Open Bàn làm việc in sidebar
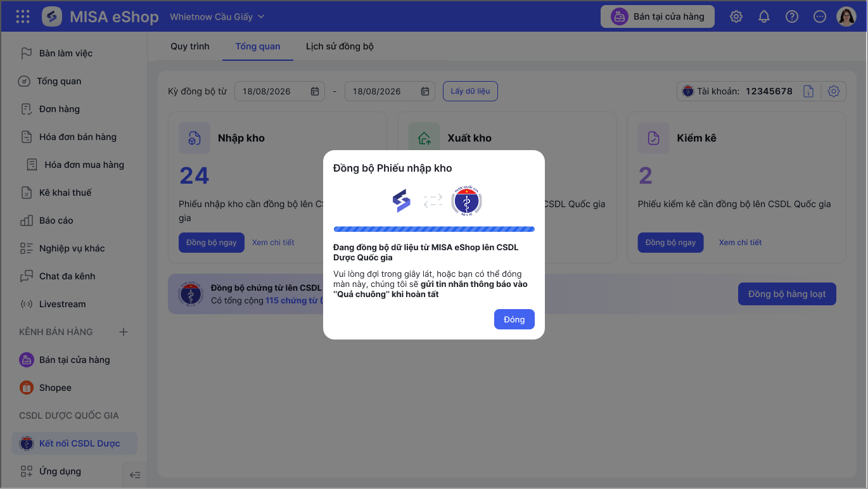 point(74,53)
